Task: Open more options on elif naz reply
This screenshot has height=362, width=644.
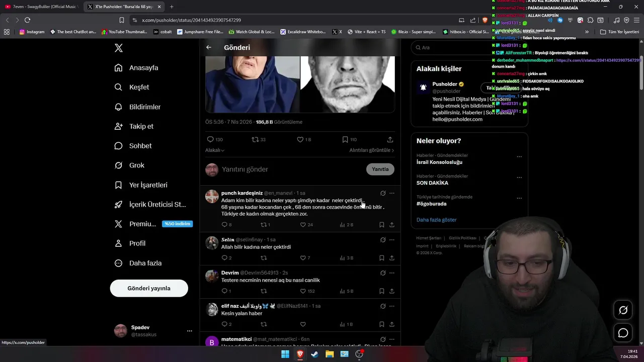Action: tap(392, 306)
